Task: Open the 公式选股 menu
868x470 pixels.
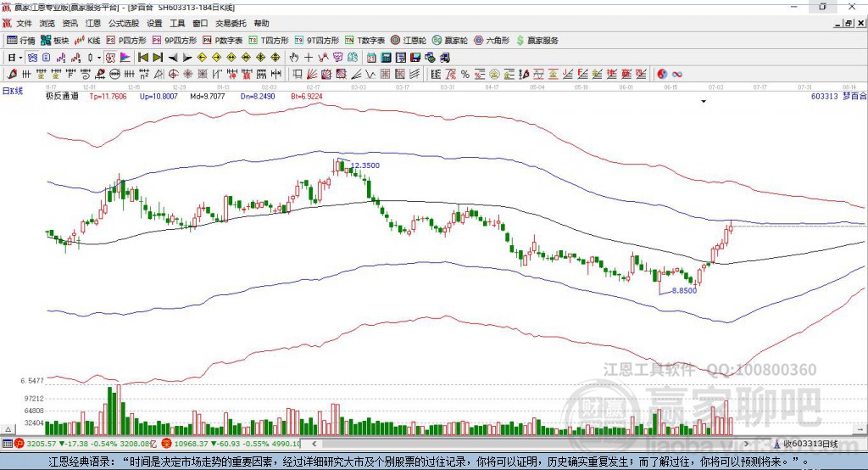Action: coord(124,23)
